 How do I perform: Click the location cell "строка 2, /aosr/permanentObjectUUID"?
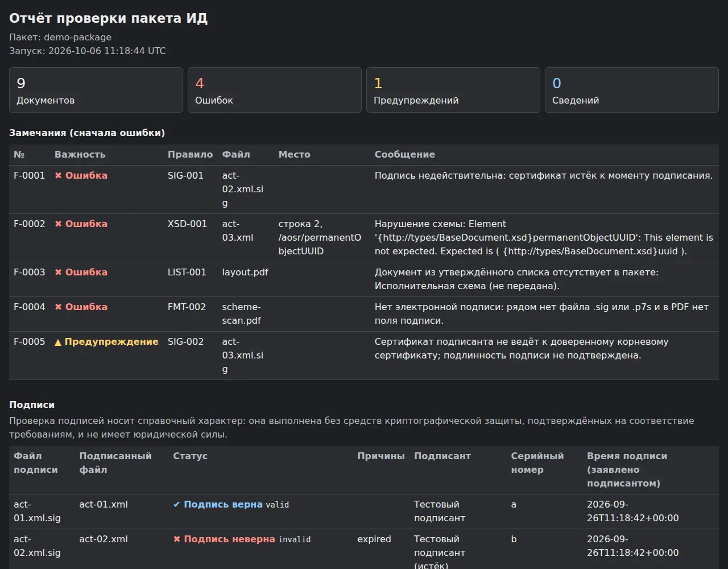click(320, 238)
